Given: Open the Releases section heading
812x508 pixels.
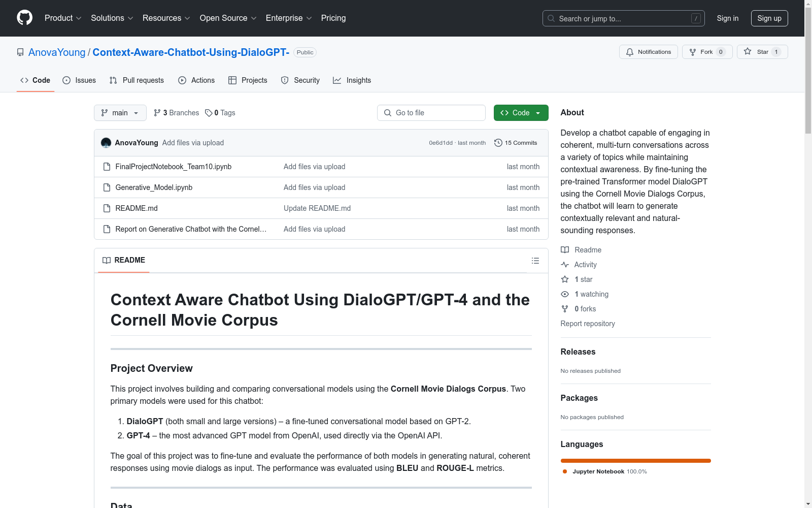Looking at the screenshot, I should click(578, 352).
